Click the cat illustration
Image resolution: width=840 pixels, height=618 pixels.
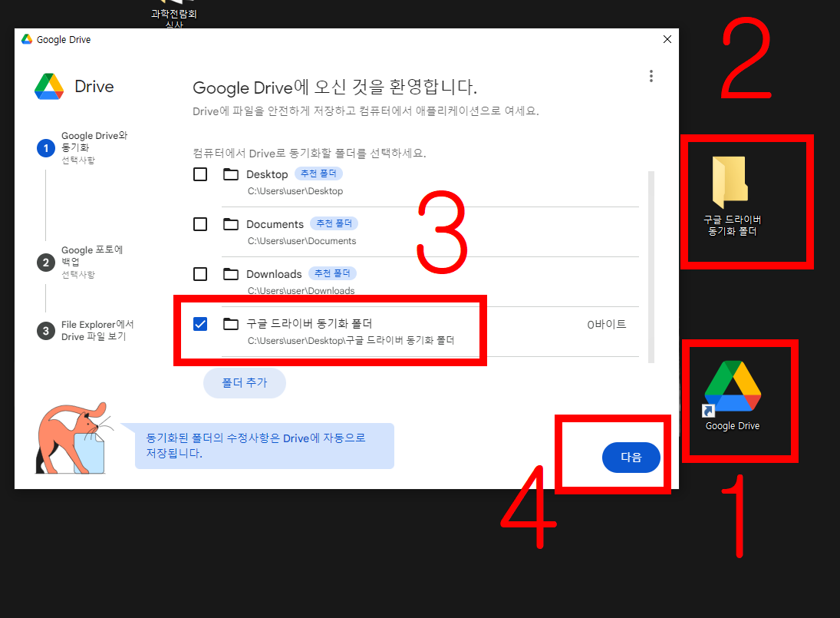point(74,438)
